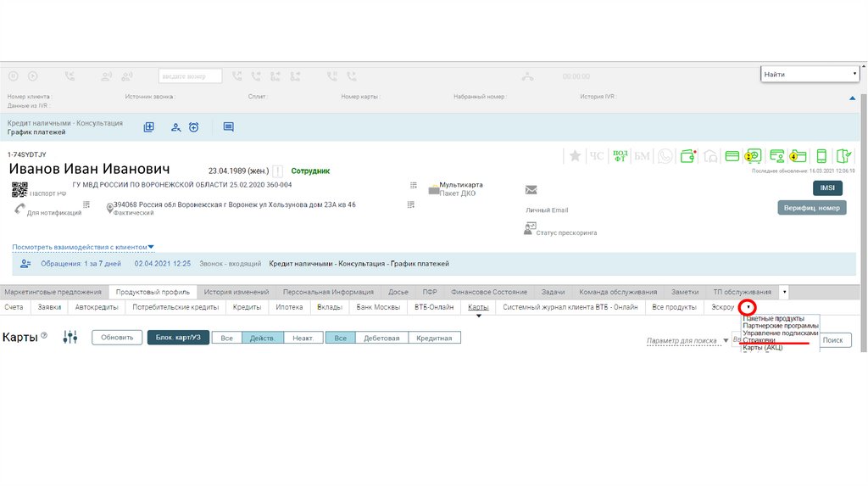Select the Ипотека sub-tab
The width and height of the screenshot is (868, 487).
tap(290, 307)
